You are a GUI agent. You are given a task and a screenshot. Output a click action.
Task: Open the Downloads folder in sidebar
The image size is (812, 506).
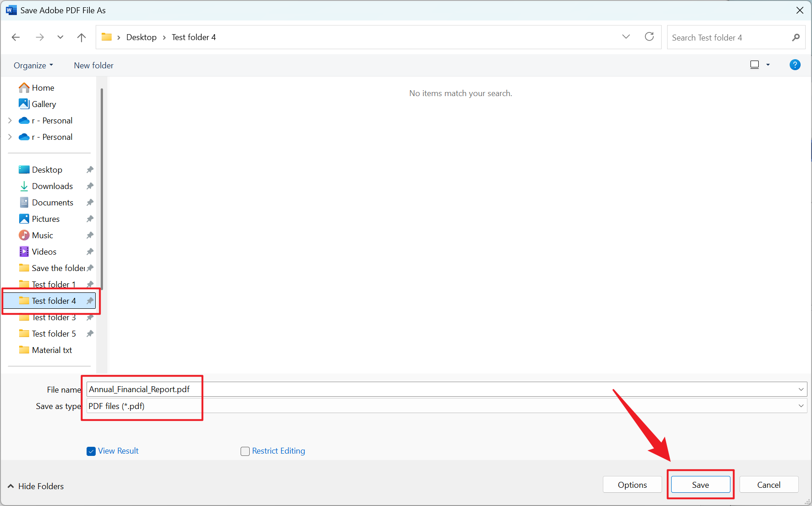52,186
